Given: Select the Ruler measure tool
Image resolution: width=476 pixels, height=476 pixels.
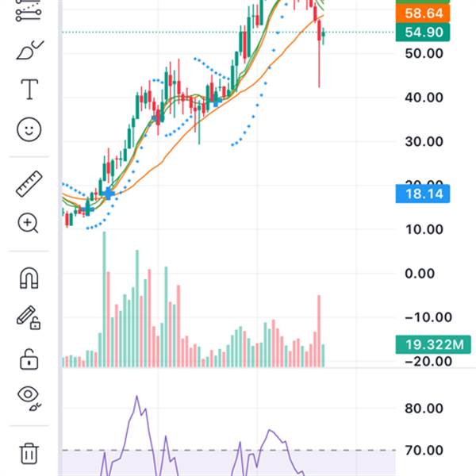Looking at the screenshot, I should click(x=29, y=184).
